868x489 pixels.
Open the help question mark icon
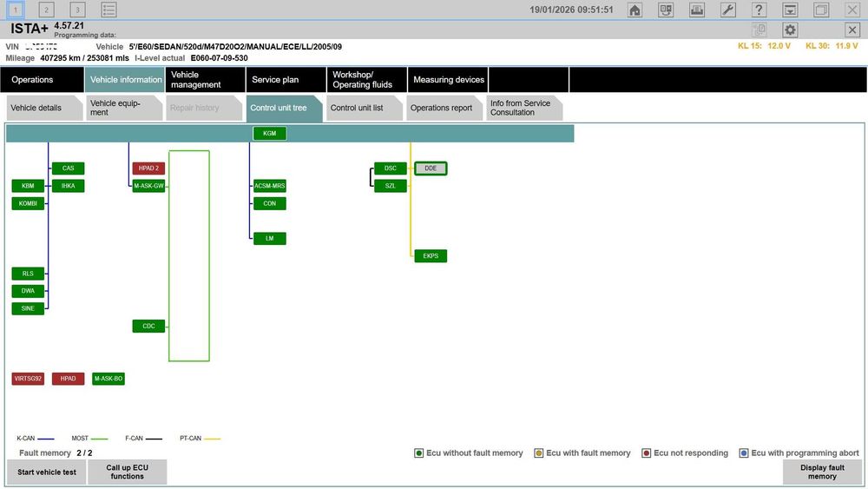759,10
